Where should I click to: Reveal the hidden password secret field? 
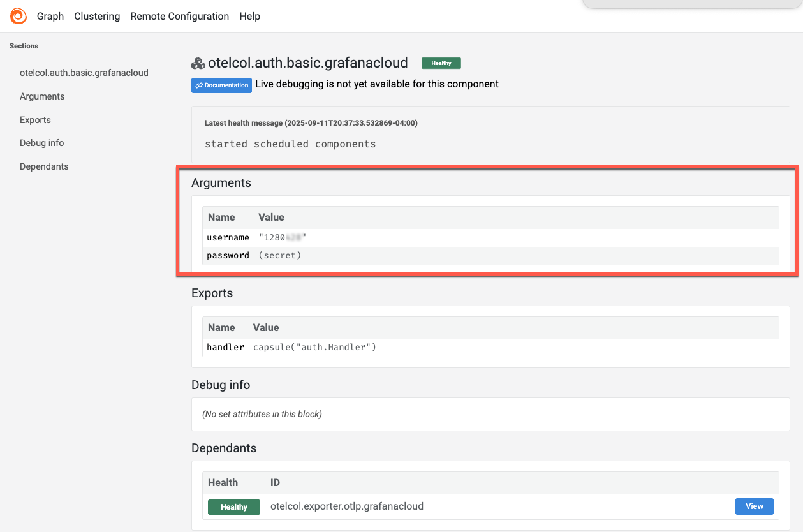pyautogui.click(x=279, y=255)
